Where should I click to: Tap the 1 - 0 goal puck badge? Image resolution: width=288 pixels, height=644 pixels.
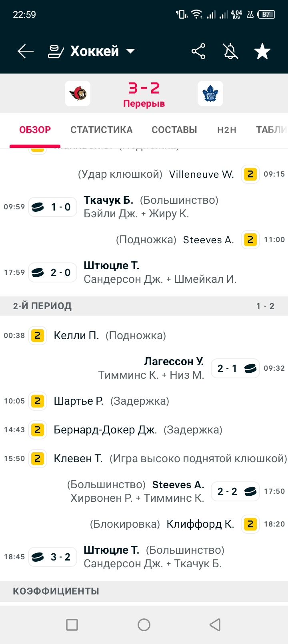click(x=52, y=207)
